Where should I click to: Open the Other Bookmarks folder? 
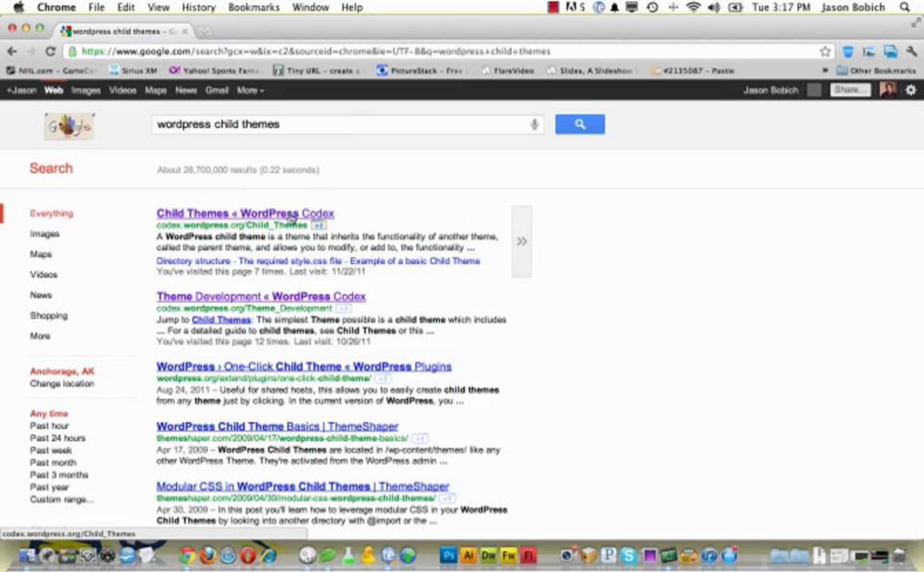click(x=876, y=71)
